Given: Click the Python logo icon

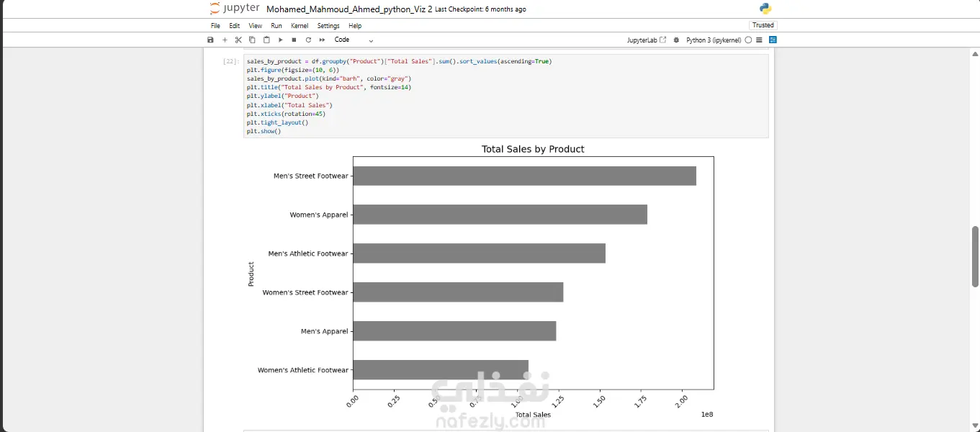Looking at the screenshot, I should (x=765, y=9).
